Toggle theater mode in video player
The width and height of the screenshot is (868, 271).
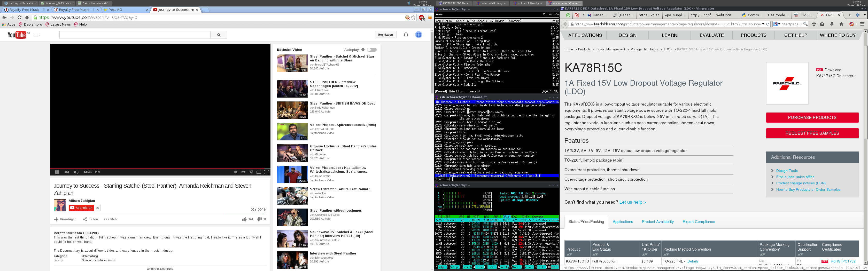tap(259, 172)
